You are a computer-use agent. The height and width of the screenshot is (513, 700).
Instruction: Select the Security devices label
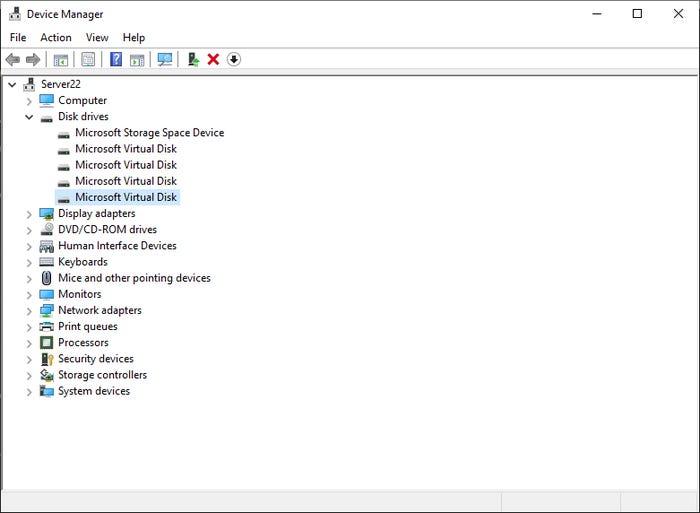(x=96, y=359)
